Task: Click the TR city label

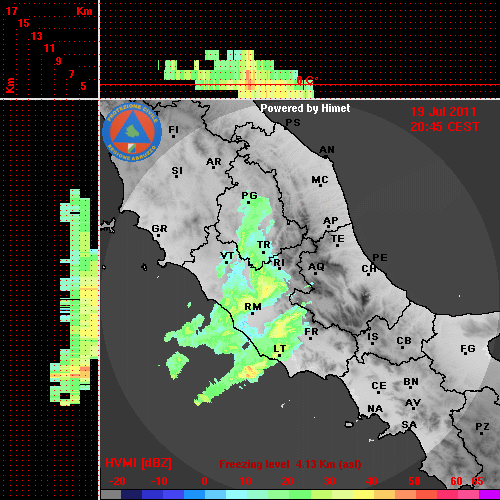Action: pyautogui.click(x=264, y=245)
